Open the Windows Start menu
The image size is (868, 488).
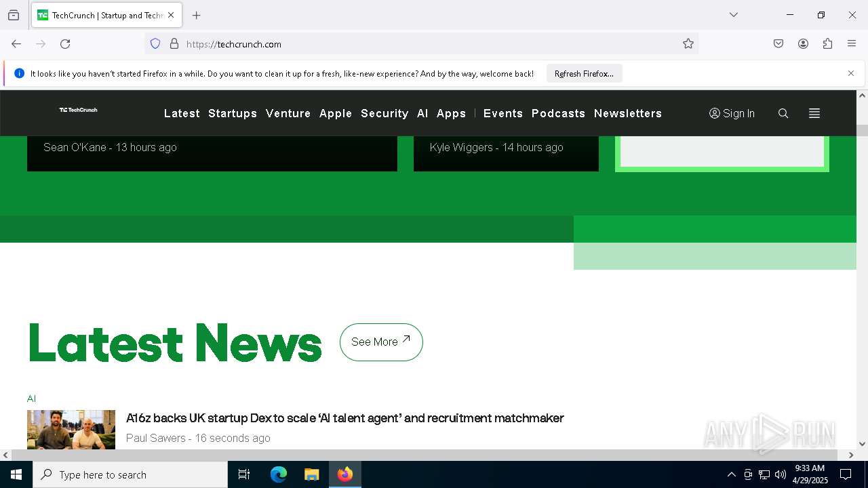click(16, 474)
